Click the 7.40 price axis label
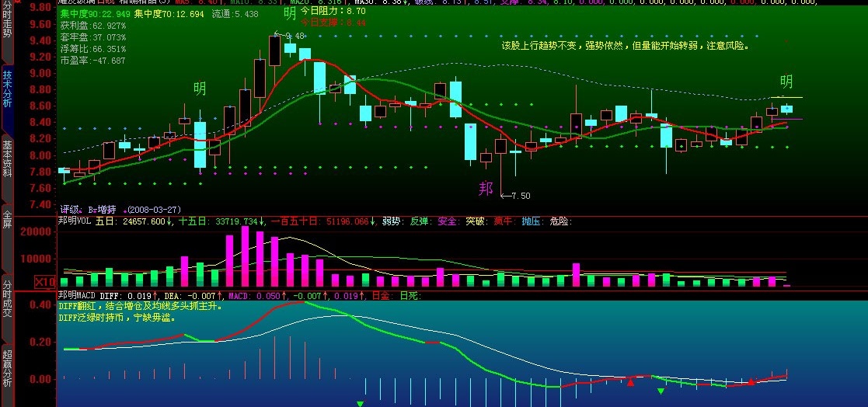868x407 pixels. point(40,204)
